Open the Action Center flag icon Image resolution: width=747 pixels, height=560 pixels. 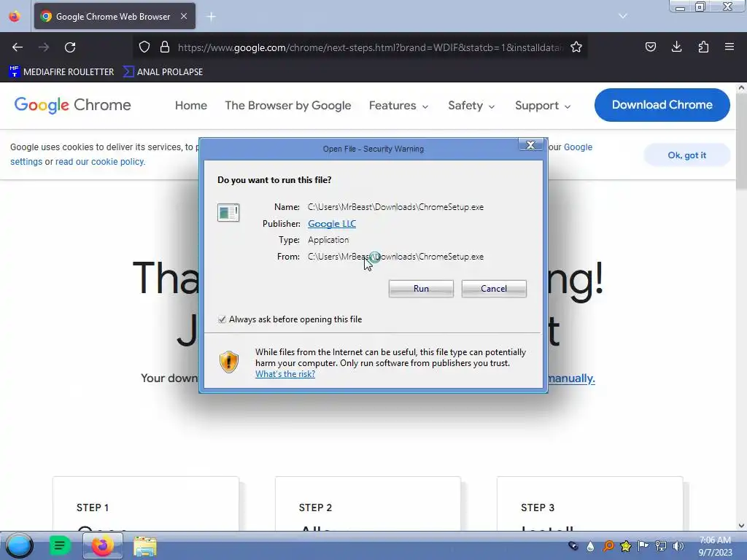643,545
